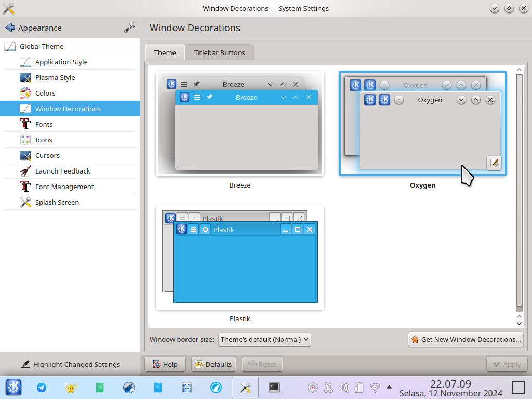Click the Application Style icon in the sidebar
Screen dimensions: 532x399
pyautogui.click(x=25, y=62)
